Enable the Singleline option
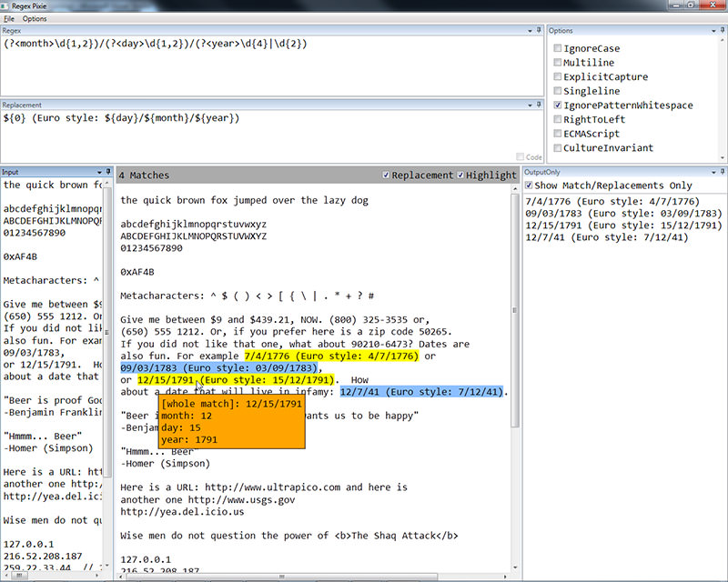728x582 pixels. [558, 90]
